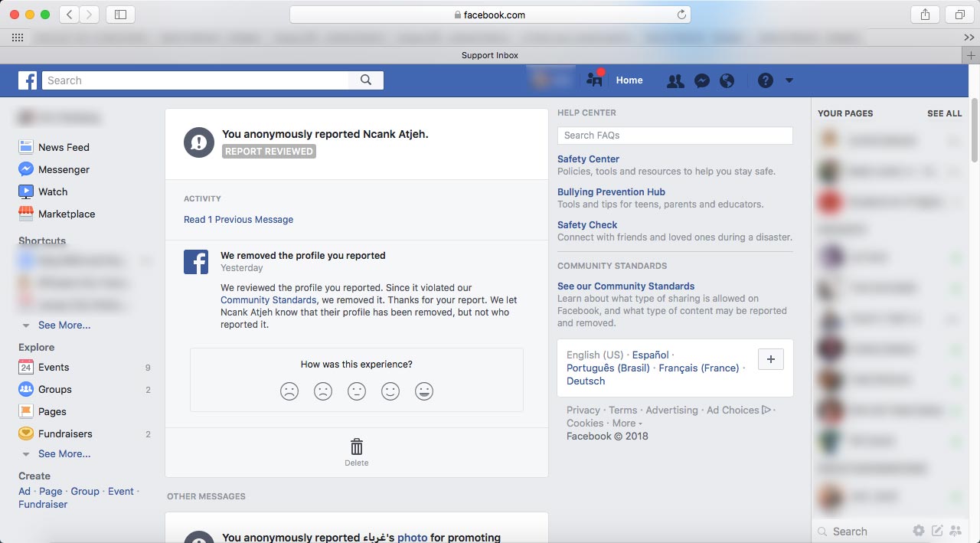Open the account dropdown arrow in top bar
Image resolution: width=980 pixels, height=543 pixels.
(789, 80)
